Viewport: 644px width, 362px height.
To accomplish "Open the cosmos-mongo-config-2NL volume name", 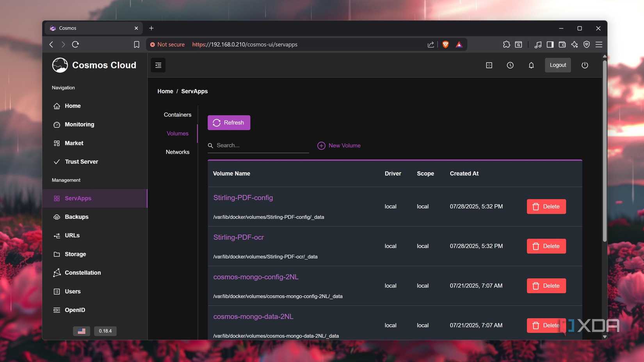I will (x=256, y=277).
